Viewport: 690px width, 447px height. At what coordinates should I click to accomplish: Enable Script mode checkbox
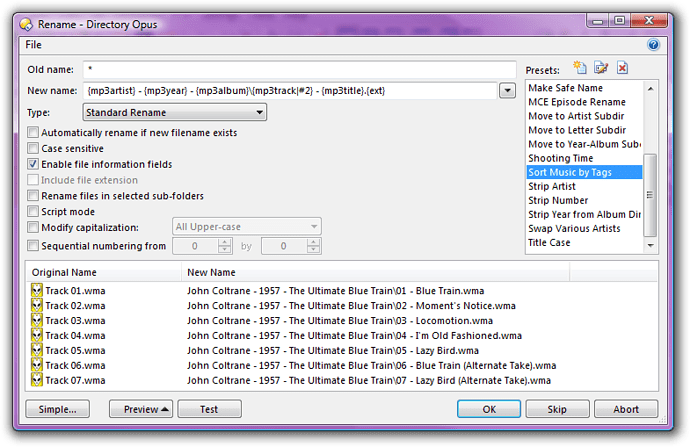coord(33,212)
